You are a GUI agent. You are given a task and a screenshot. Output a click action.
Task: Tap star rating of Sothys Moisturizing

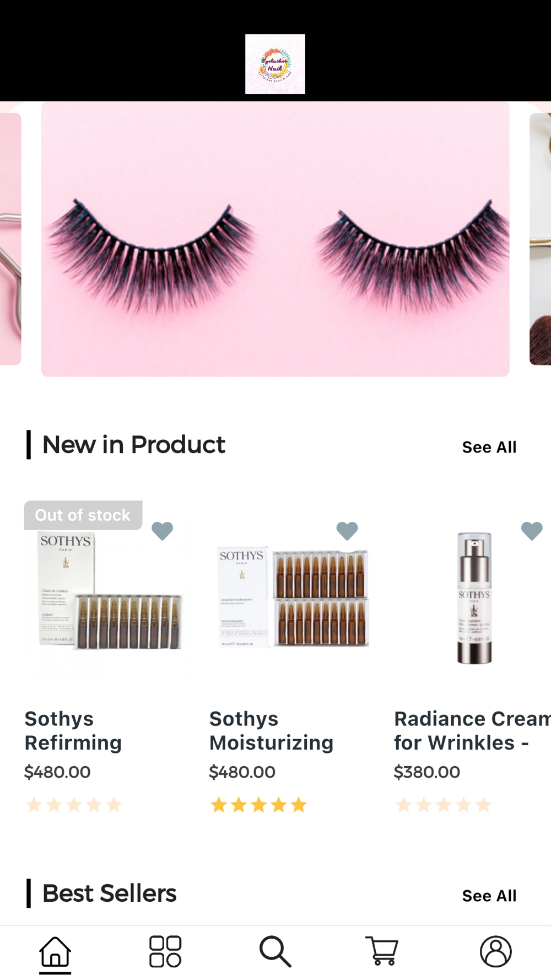point(258,805)
